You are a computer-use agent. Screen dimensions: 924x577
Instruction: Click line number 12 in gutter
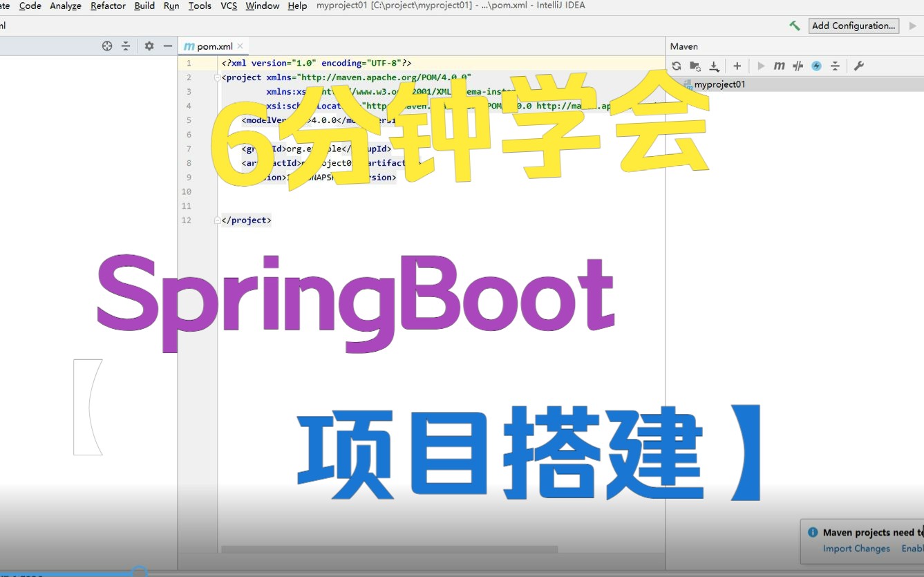[186, 220]
